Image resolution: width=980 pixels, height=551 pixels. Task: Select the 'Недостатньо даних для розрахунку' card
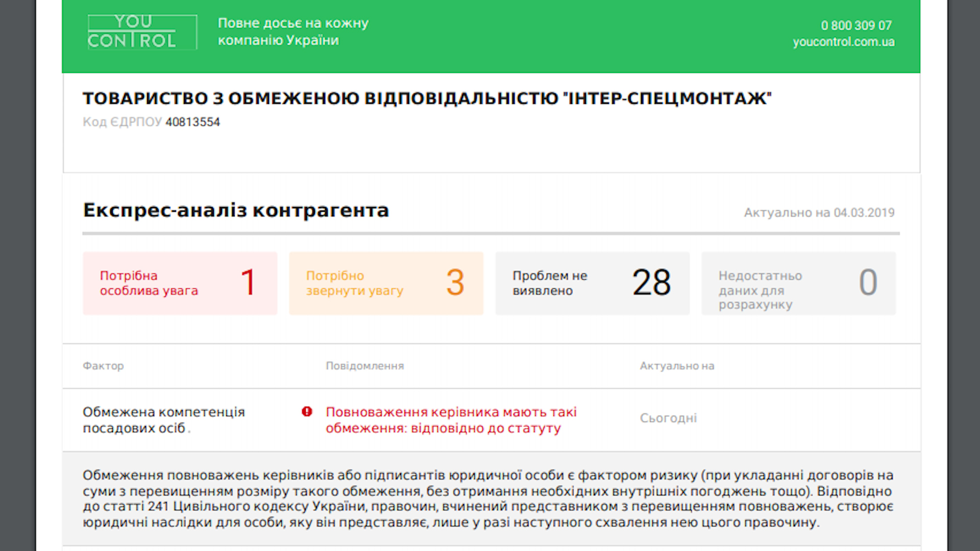(x=799, y=283)
